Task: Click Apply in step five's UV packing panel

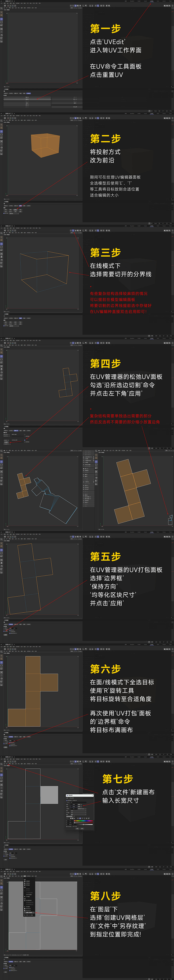Action: (6, 635)
